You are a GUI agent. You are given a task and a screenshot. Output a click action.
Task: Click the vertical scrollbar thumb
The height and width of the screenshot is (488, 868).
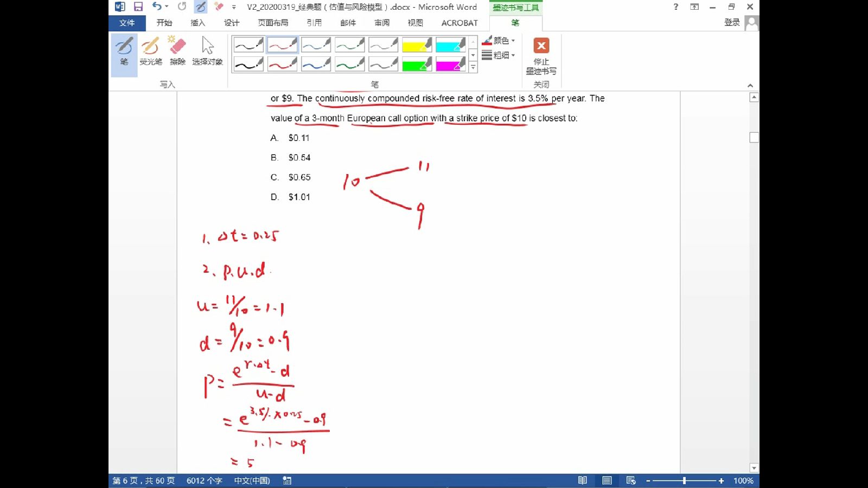click(x=754, y=137)
